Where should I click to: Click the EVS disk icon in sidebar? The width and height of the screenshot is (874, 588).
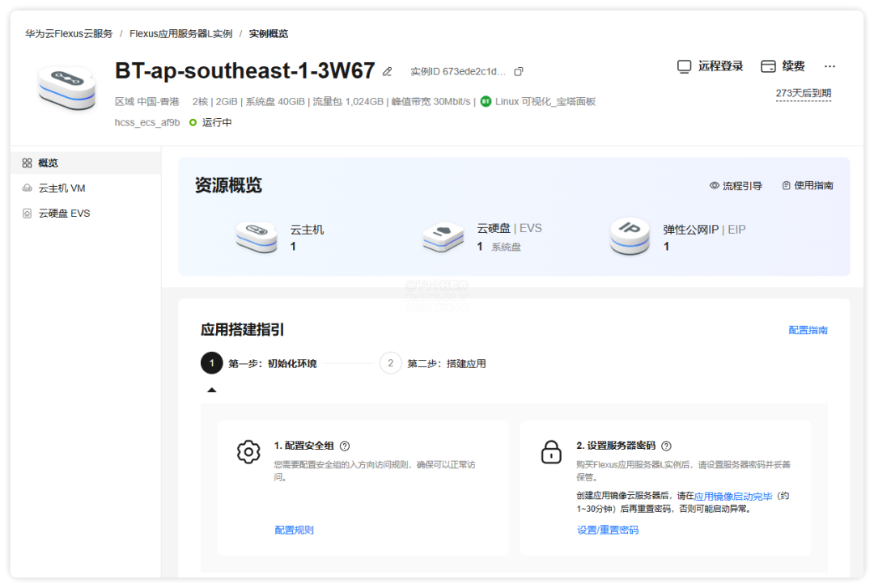pyautogui.click(x=27, y=214)
